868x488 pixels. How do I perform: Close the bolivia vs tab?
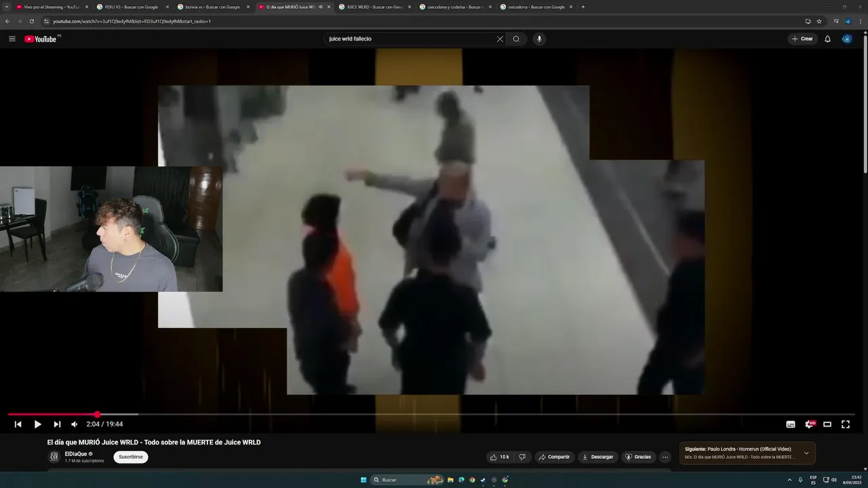tap(248, 7)
